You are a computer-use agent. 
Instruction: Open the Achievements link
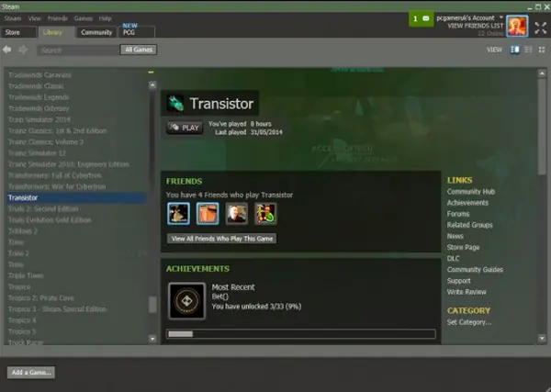(467, 203)
